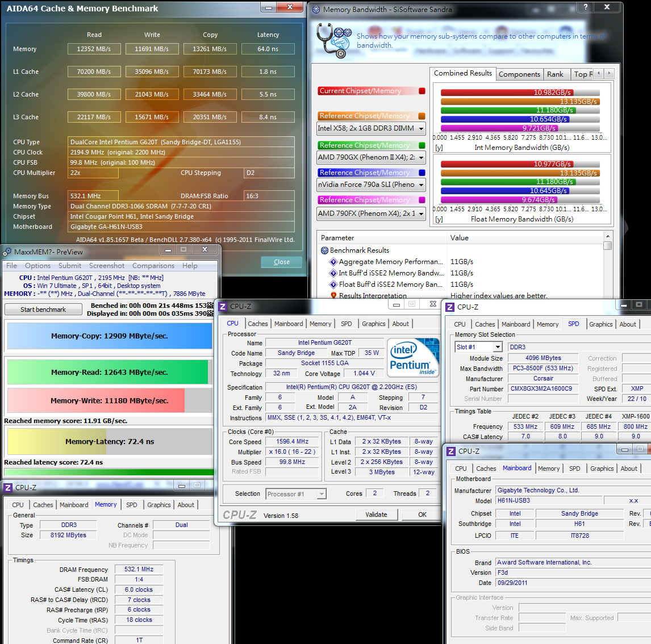Click the H61N-USB3 model value in CPU-Z
Screen dimensions: 651x644
548,500
